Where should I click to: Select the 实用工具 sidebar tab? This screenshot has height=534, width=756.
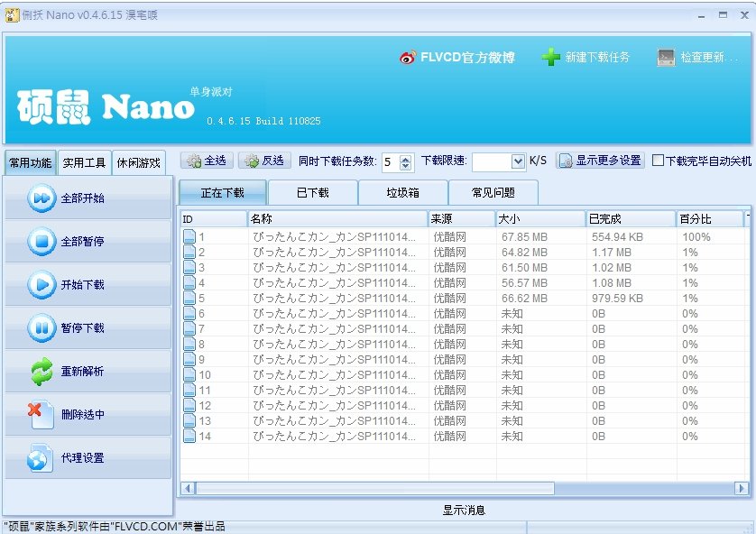point(84,163)
